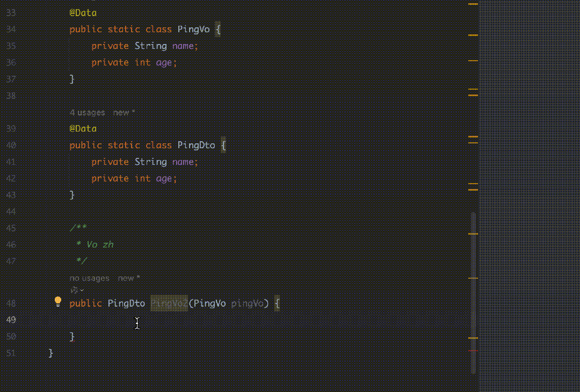This screenshot has height=392, width=580.
Task: Click line number 38 in the gutter
Action: pyautogui.click(x=11, y=96)
